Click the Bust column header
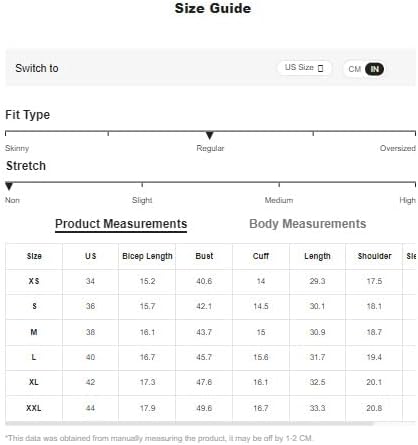The width and height of the screenshot is (418, 445). pyautogui.click(x=204, y=256)
